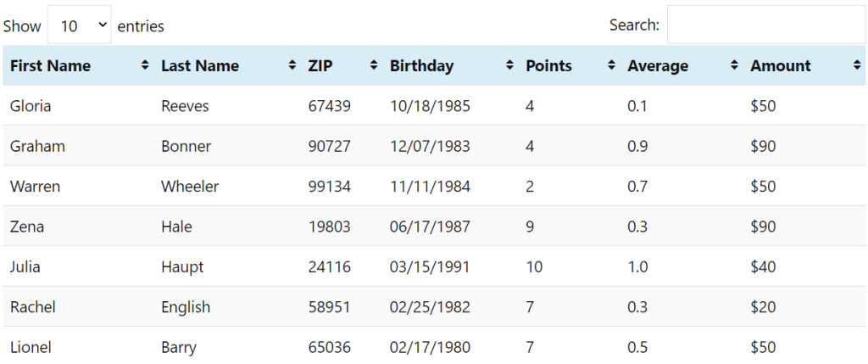Click the Amount sort arrows icon
Screen dimensions: 868x364
point(858,65)
